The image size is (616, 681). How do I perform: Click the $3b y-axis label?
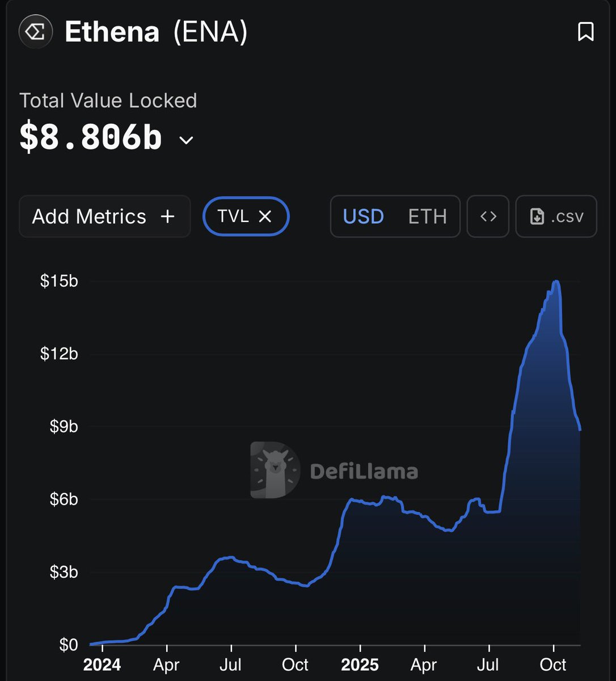coord(64,571)
